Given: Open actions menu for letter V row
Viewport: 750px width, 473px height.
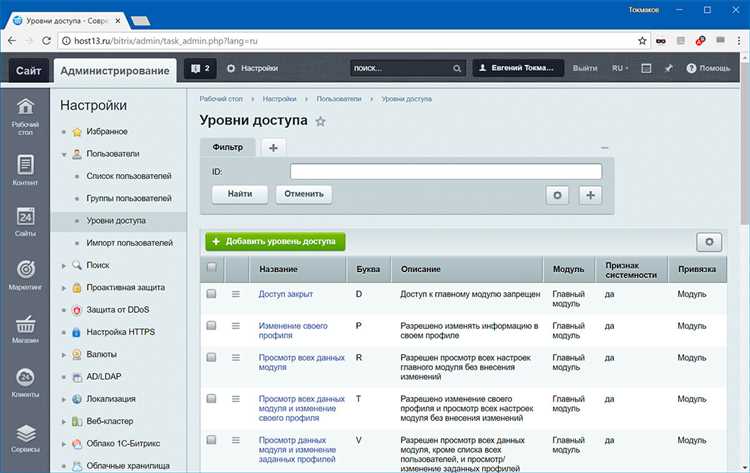Looking at the screenshot, I should point(236,440).
